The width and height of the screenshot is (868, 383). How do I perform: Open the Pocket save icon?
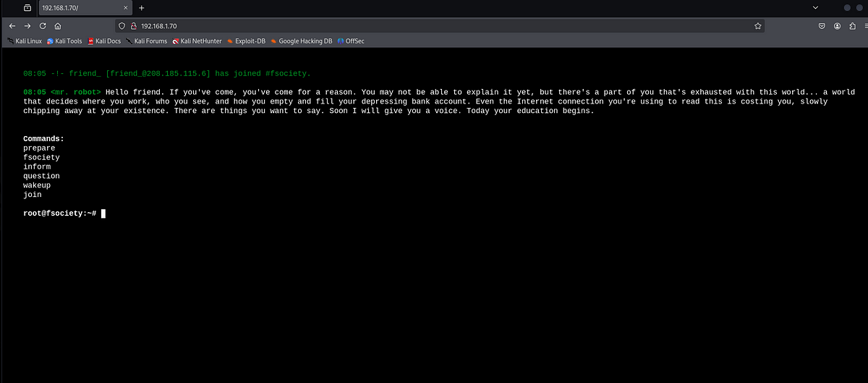tap(822, 25)
